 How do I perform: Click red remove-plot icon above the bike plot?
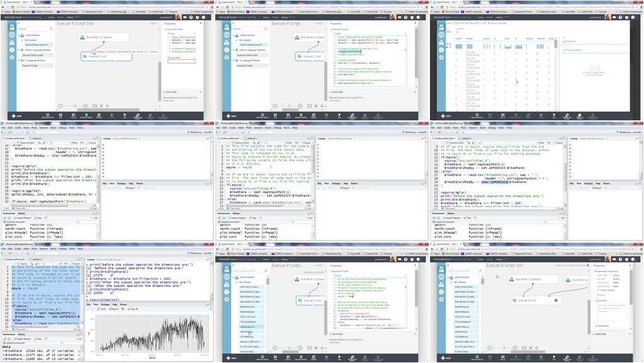[122, 309]
